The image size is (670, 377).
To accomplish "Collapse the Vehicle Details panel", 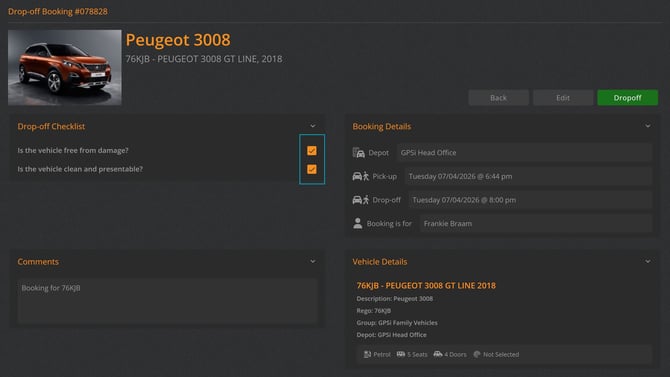I will click(x=648, y=261).
